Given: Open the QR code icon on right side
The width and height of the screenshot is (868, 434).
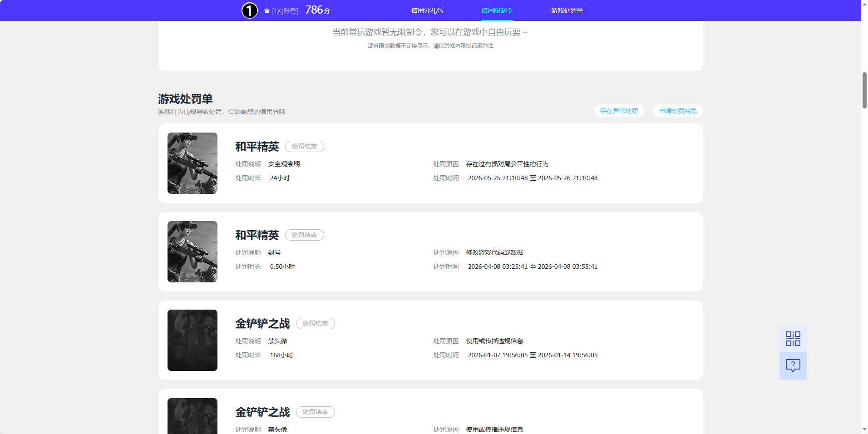Looking at the screenshot, I should pos(793,339).
